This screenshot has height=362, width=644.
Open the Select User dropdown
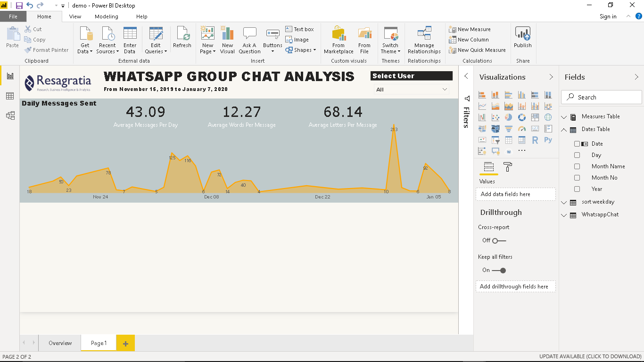click(x=411, y=90)
